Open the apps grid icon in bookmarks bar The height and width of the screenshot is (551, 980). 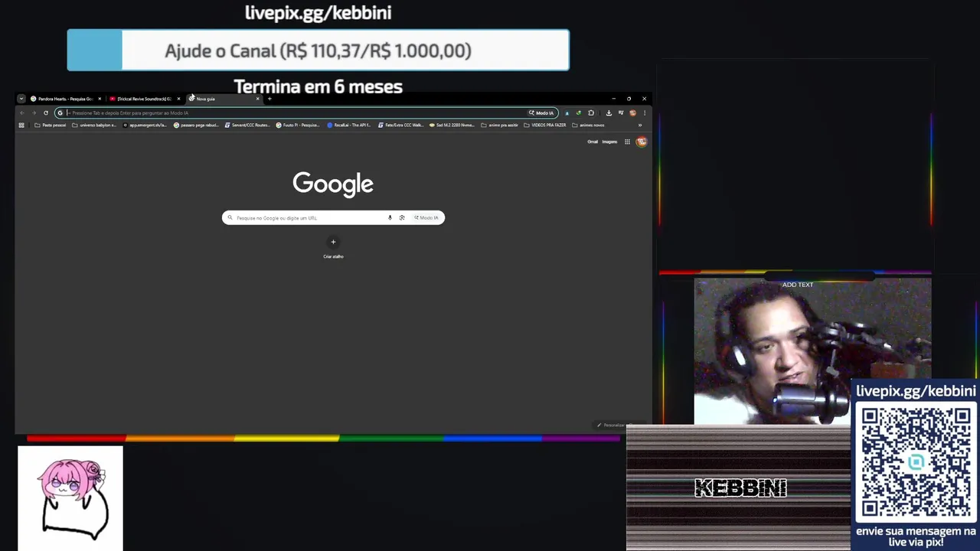(21, 125)
